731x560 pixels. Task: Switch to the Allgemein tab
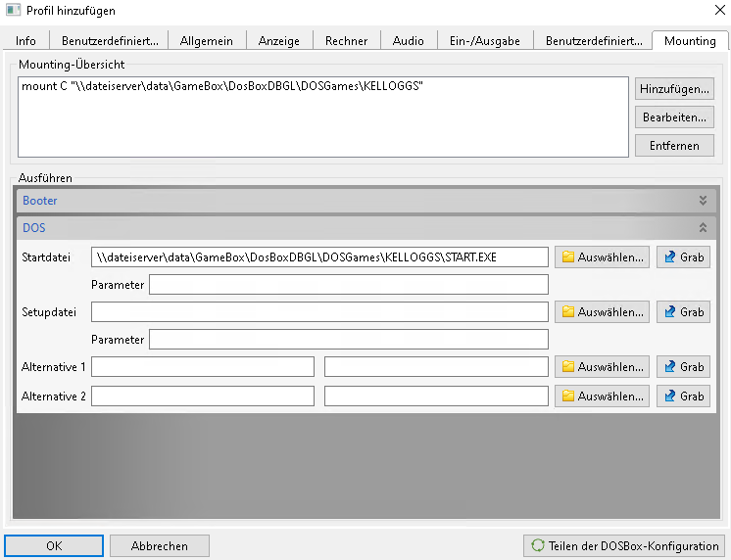[x=207, y=41]
